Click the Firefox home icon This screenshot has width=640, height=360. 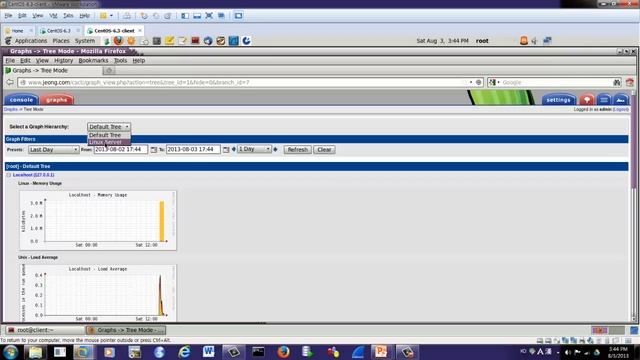pyautogui.click(x=630, y=82)
